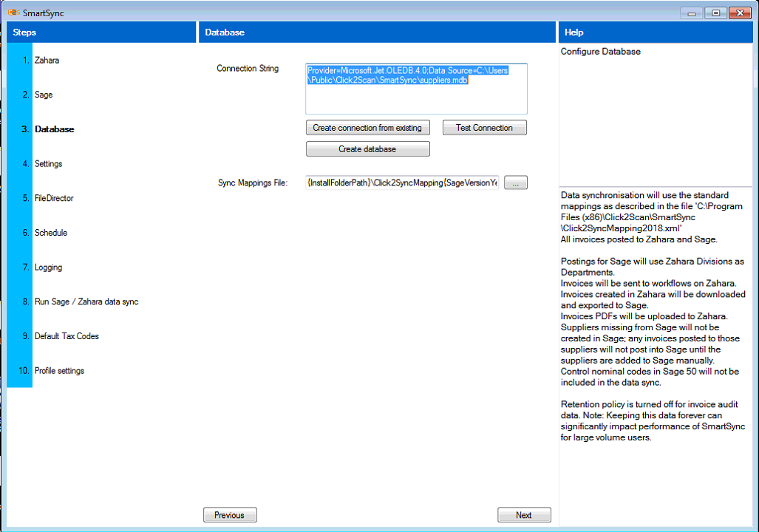
Task: Maximize the SmartSync window
Action: [x=715, y=13]
